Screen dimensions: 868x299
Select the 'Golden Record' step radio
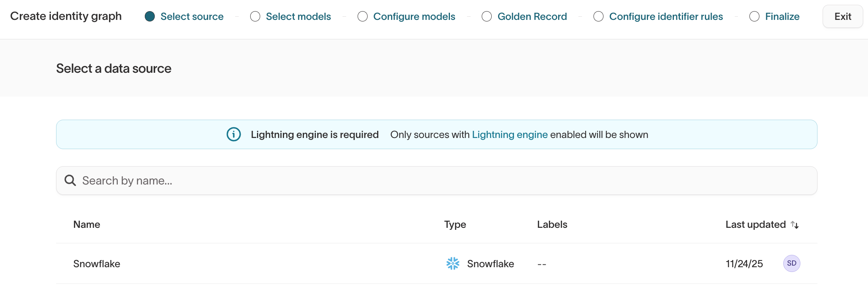click(x=487, y=16)
